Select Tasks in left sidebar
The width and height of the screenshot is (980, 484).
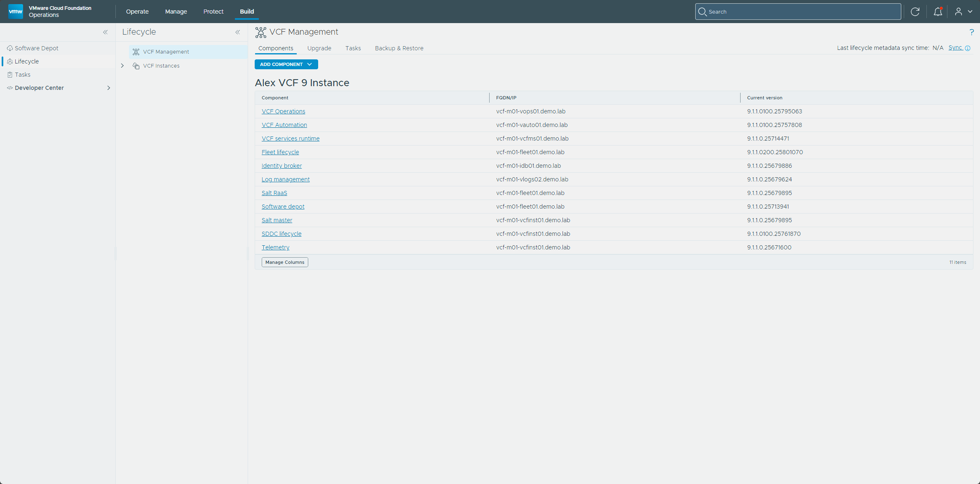[22, 75]
